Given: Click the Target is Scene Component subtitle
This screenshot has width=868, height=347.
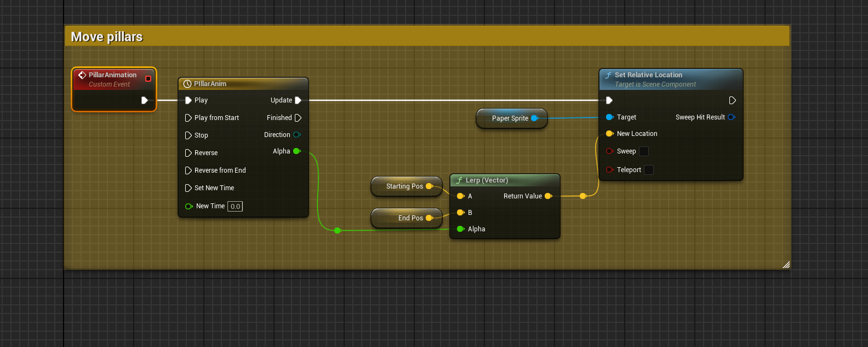Looking at the screenshot, I should pos(655,84).
